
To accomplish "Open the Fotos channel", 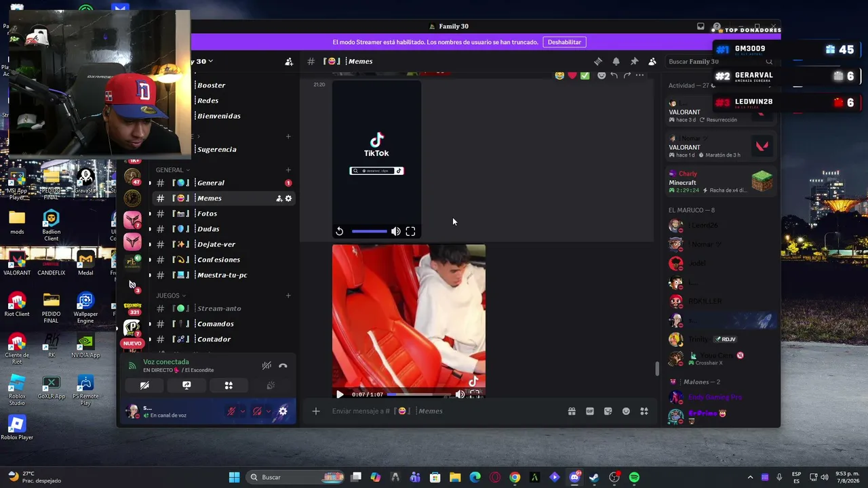I will pyautogui.click(x=222, y=214).
